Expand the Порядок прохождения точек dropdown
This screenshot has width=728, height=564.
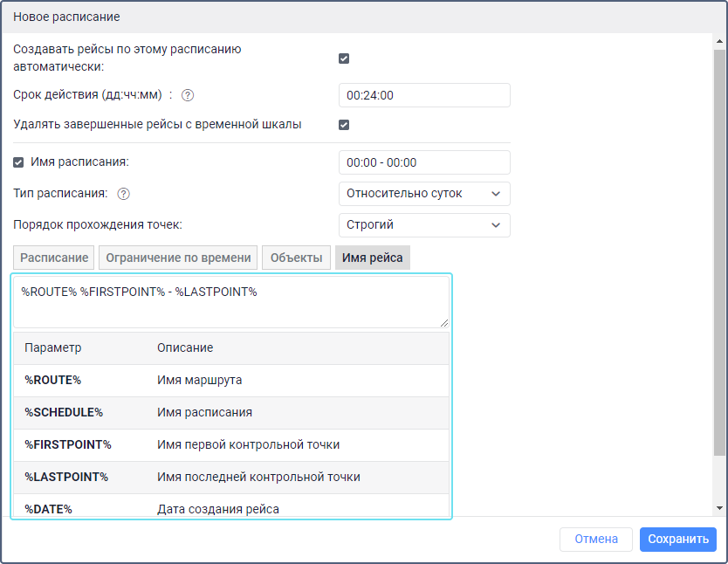coord(423,225)
